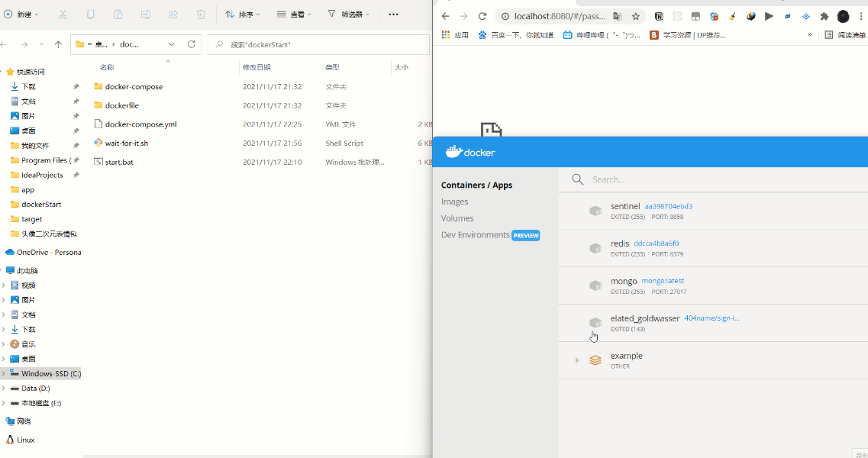Click the Cut (scissors) icon in Explorer toolbar

pyautogui.click(x=63, y=15)
